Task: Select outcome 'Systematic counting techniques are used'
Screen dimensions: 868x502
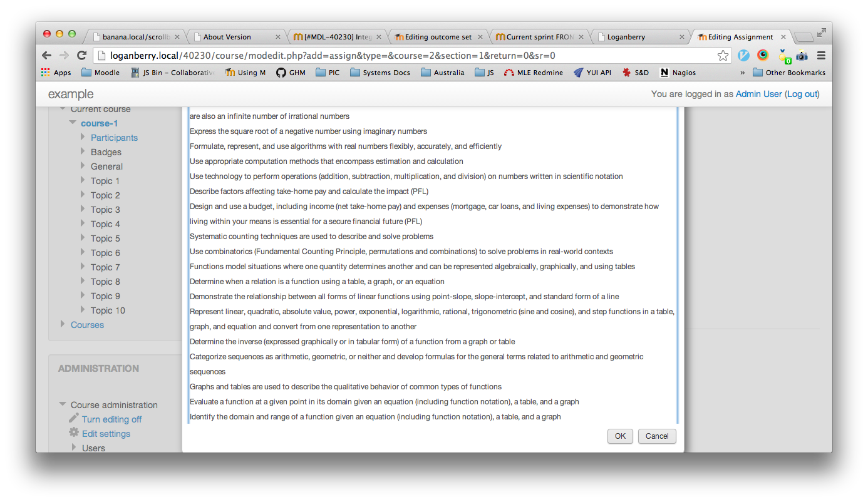Action: [x=311, y=237]
